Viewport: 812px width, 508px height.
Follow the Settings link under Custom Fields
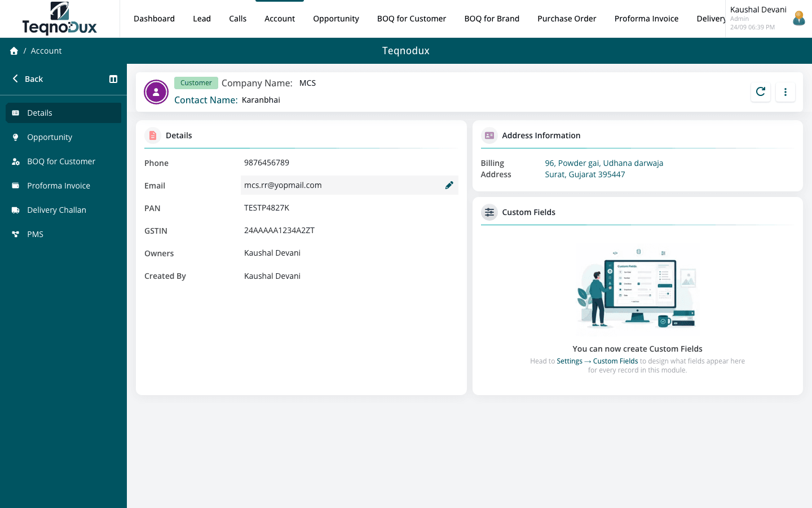tap(570, 361)
